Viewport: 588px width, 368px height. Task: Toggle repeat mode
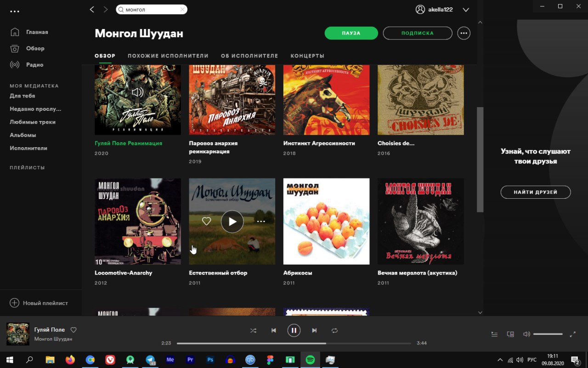pyautogui.click(x=334, y=330)
